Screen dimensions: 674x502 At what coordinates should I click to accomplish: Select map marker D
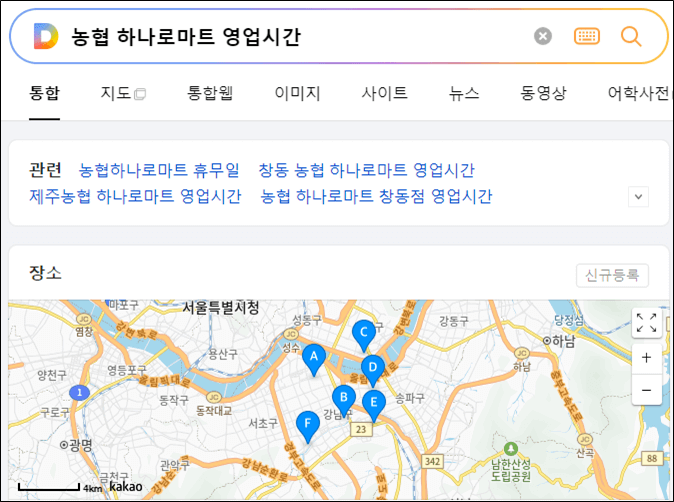[x=373, y=371]
